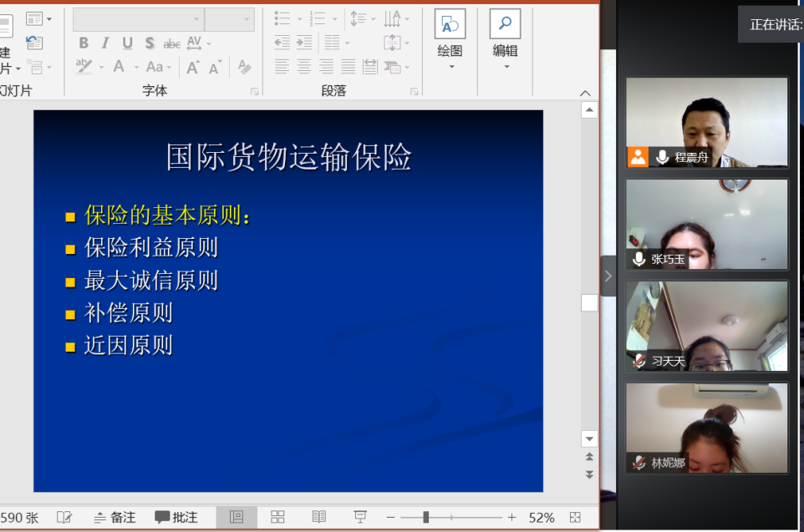804x532 pixels.
Task: Click the 52% zoom level
Action: tap(542, 518)
